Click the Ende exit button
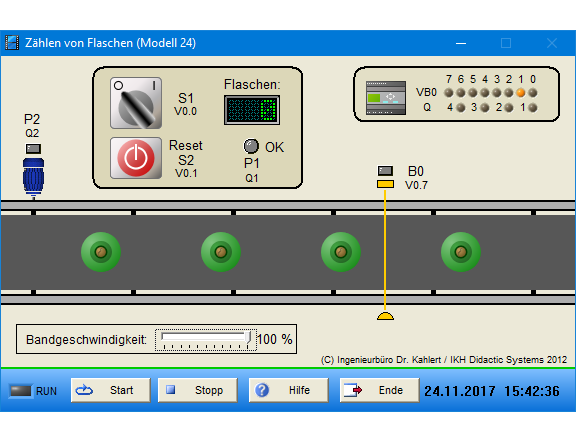The image size is (576, 443). pyautogui.click(x=379, y=390)
